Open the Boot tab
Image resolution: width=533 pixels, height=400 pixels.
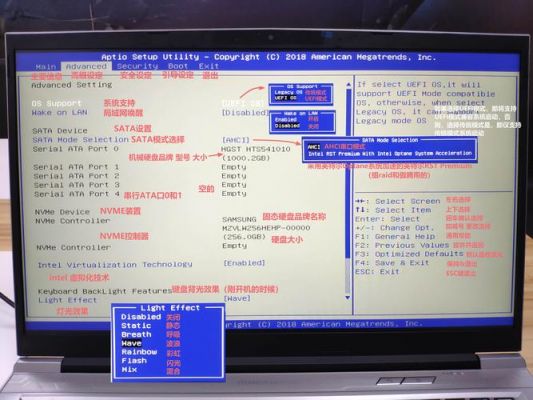[x=178, y=66]
